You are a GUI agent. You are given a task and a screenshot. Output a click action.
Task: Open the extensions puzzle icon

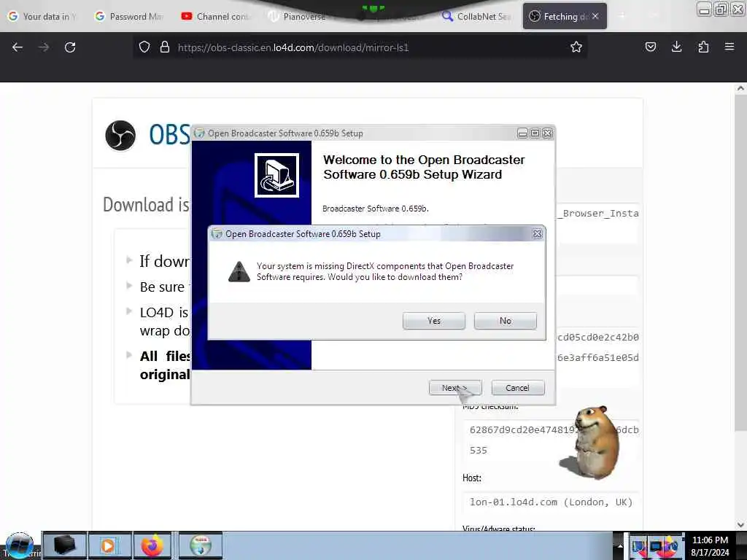coord(703,47)
